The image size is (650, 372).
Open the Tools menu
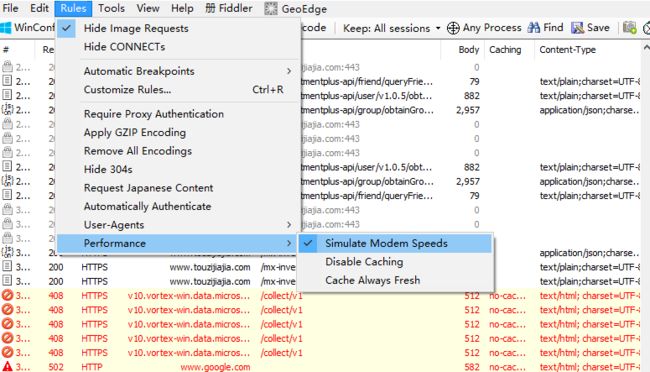click(111, 8)
